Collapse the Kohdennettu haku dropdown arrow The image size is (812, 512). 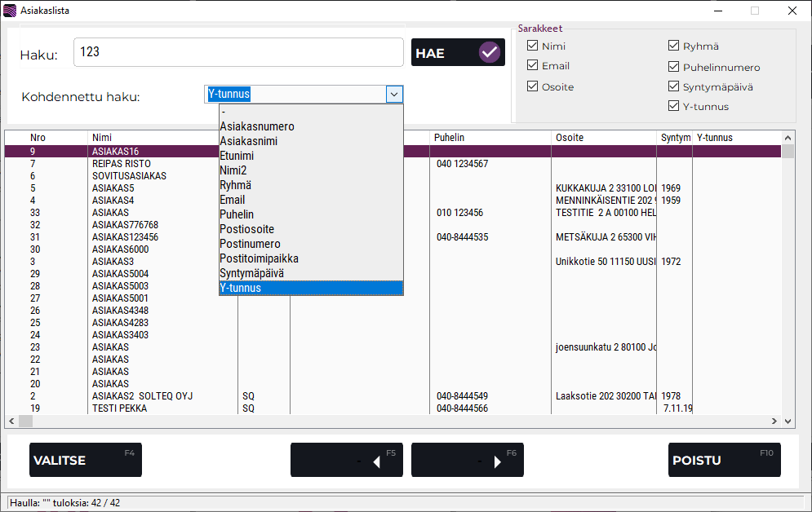(x=394, y=95)
